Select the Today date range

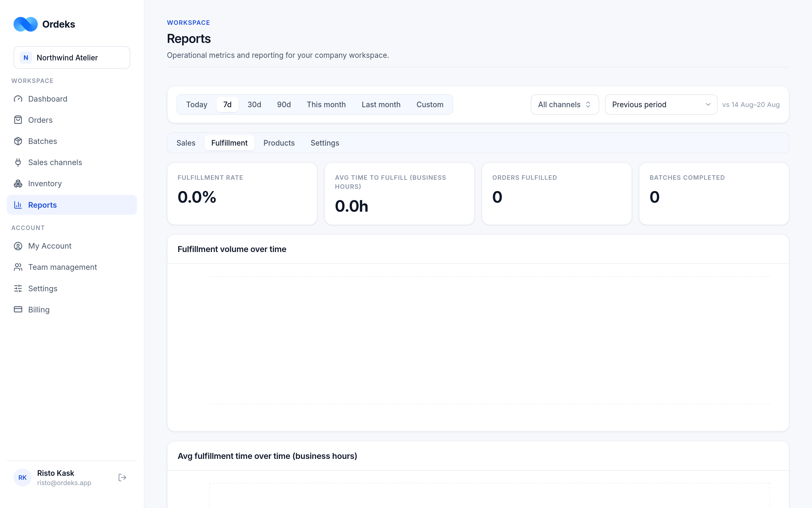[x=197, y=104]
